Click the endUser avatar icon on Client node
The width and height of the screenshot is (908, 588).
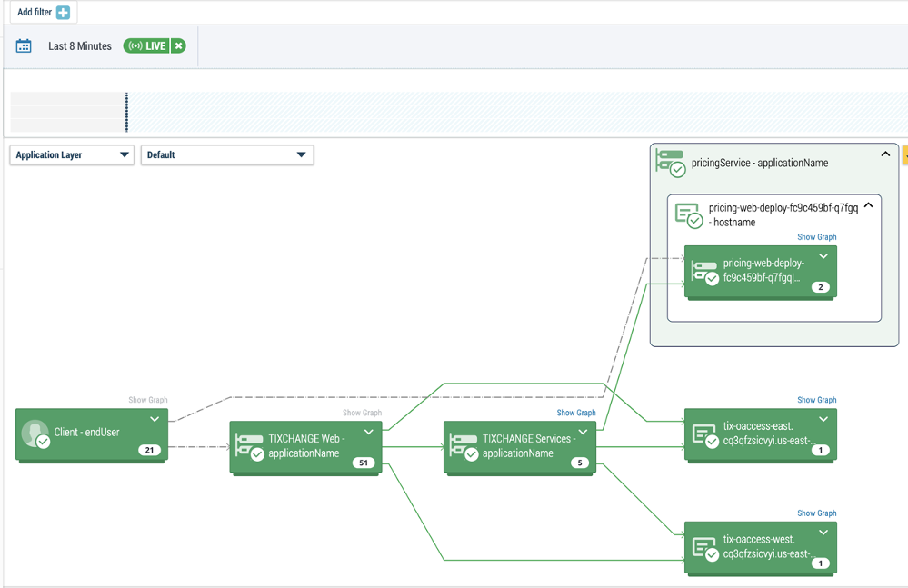click(36, 433)
